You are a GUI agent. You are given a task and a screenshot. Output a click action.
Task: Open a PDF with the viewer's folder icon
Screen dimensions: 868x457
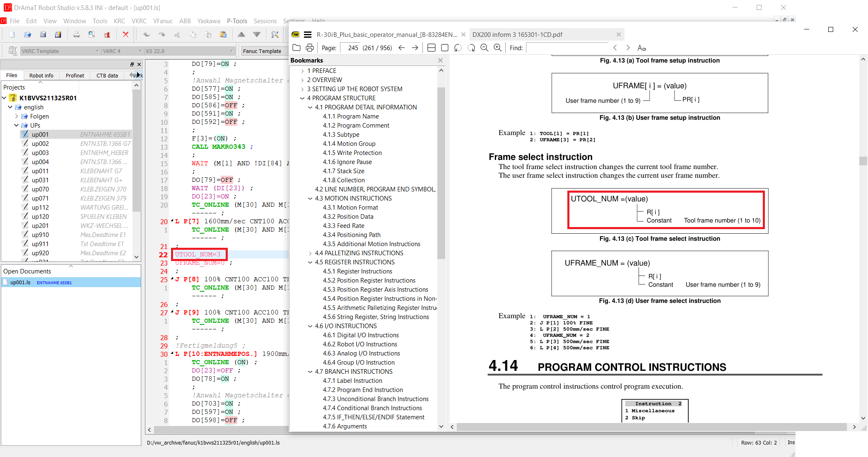pos(297,48)
